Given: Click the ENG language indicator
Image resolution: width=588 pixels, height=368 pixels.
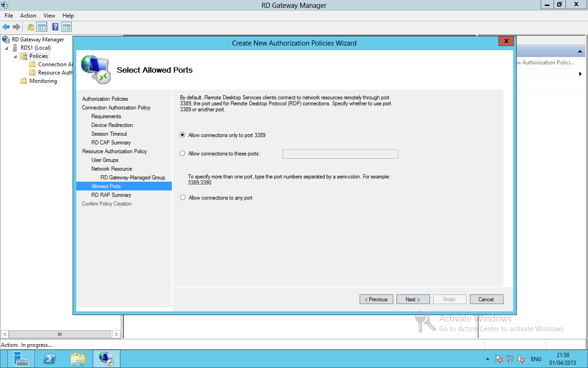Looking at the screenshot, I should point(536,359).
